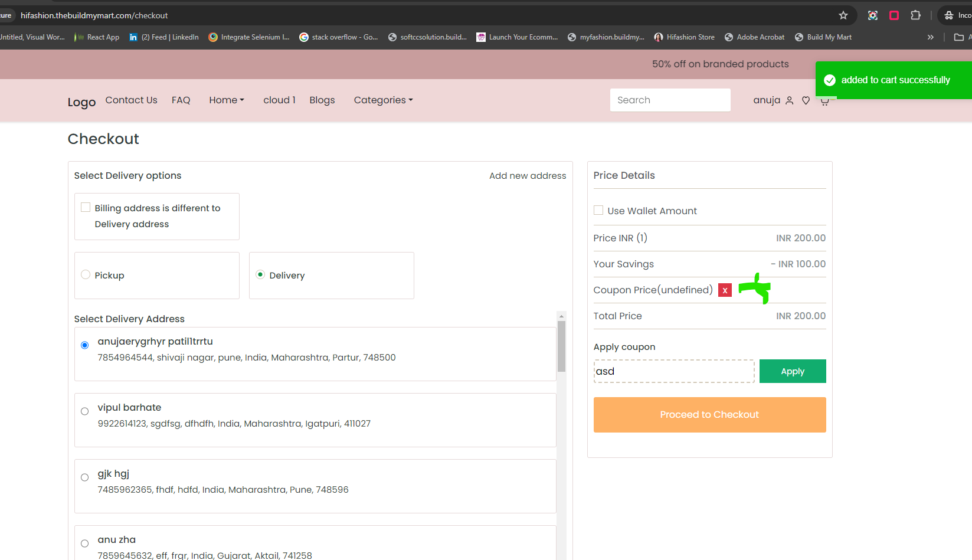Click the scroll up arrow of address list
Screen dimensions: 972x560
coord(561,316)
